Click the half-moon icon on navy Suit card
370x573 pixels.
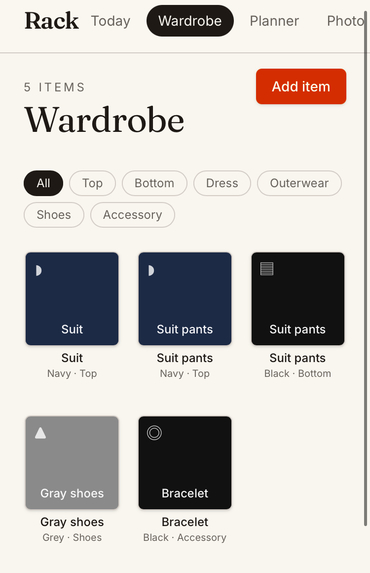39,271
